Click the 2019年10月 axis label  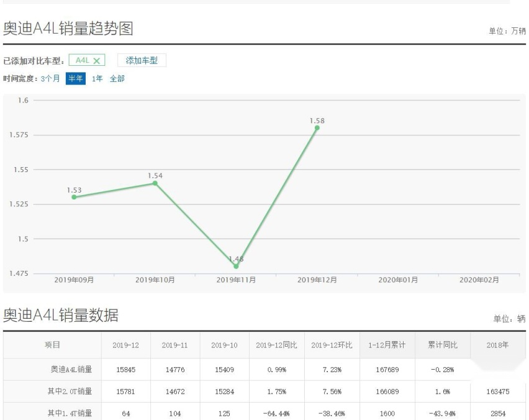pos(155,280)
